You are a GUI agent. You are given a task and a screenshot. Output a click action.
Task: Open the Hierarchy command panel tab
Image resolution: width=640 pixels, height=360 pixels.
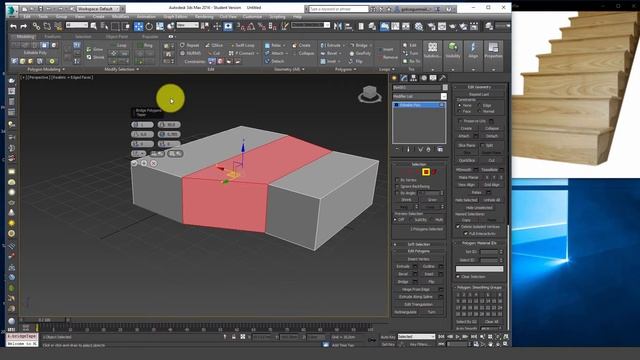click(413, 78)
